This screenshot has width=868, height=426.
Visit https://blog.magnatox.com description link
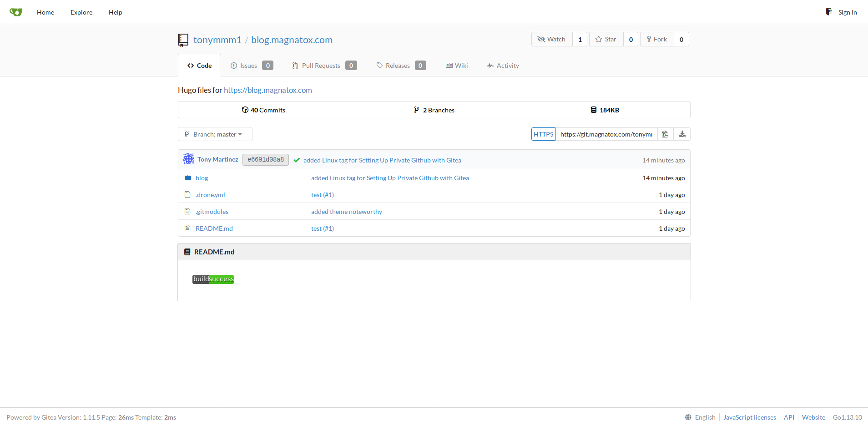[268, 90]
